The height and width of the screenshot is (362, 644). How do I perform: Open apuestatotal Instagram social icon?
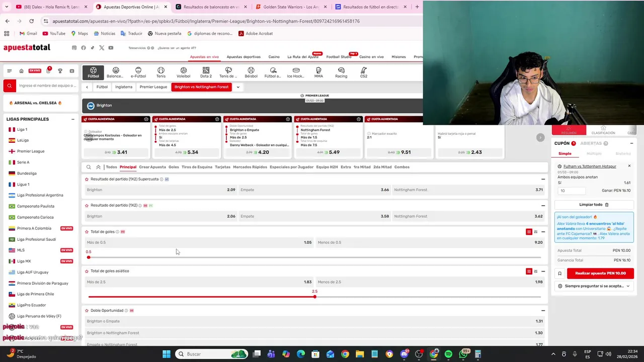pos(74,48)
